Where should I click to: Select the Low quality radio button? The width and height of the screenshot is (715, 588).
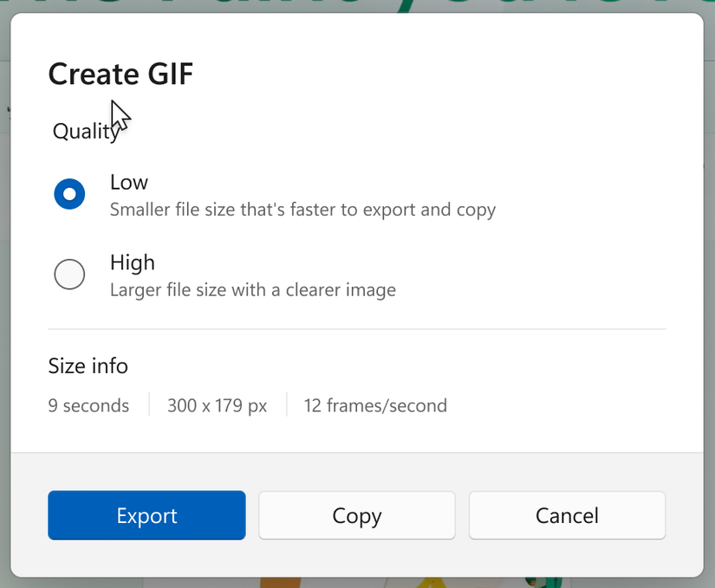coord(69,194)
